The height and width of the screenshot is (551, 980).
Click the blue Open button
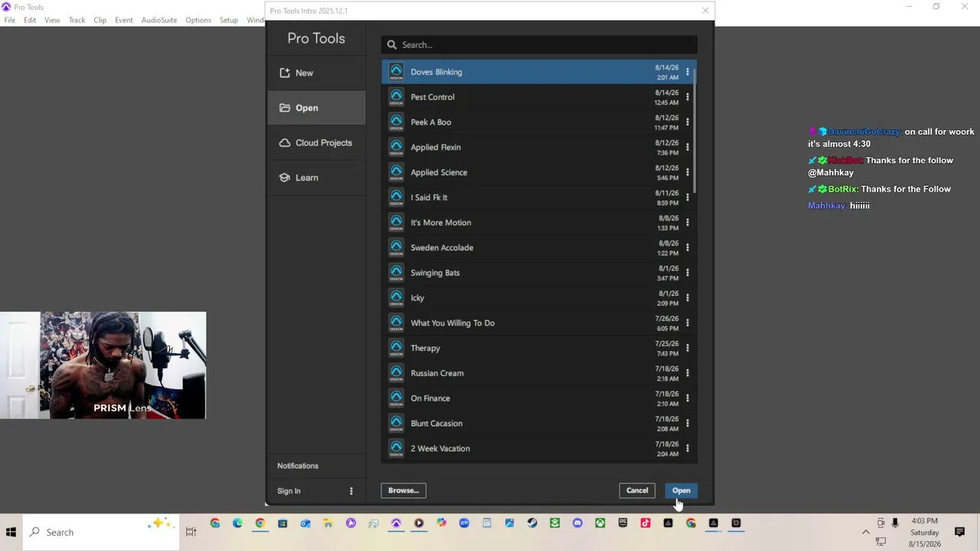(x=681, y=491)
